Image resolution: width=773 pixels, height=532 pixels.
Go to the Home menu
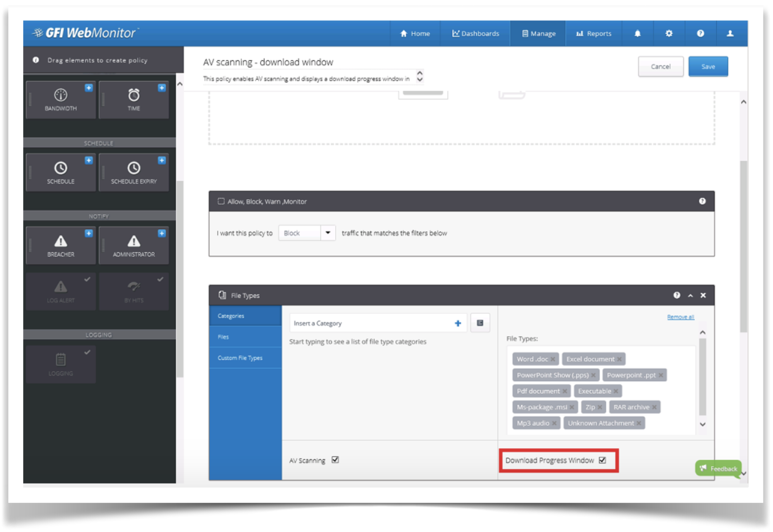tap(415, 33)
